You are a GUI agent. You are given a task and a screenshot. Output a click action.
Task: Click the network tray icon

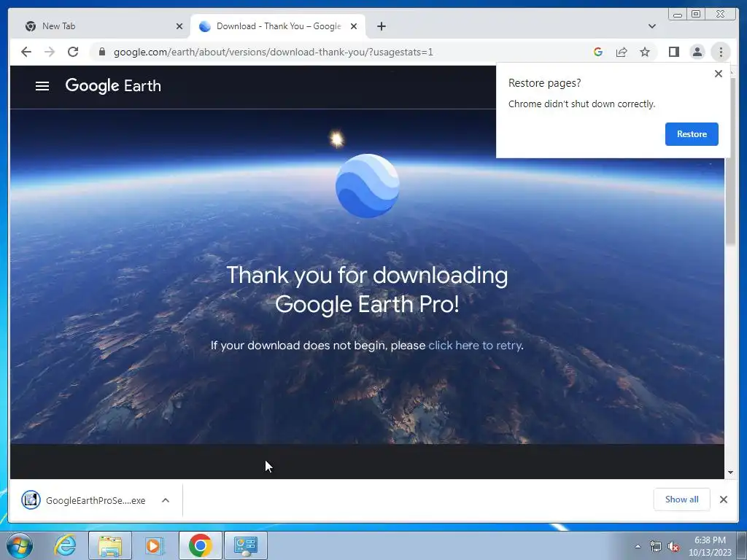click(x=656, y=546)
